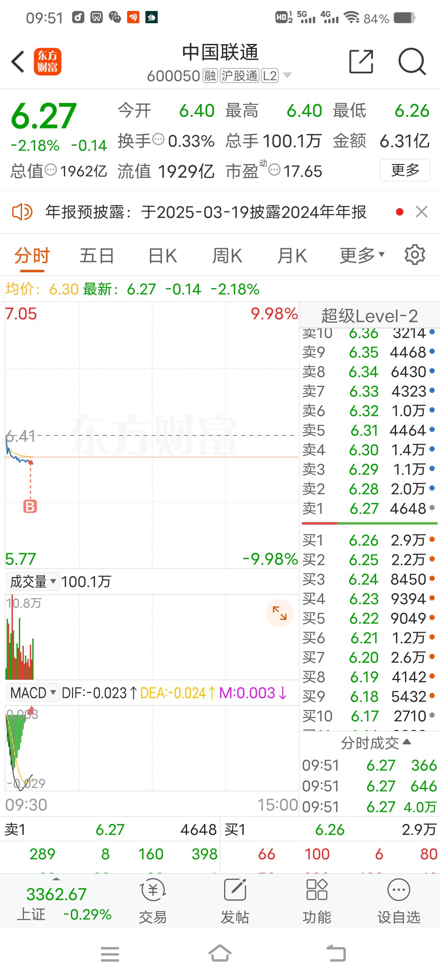Tap the 超级Level-2 header
This screenshot has width=440, height=980.
370,315
